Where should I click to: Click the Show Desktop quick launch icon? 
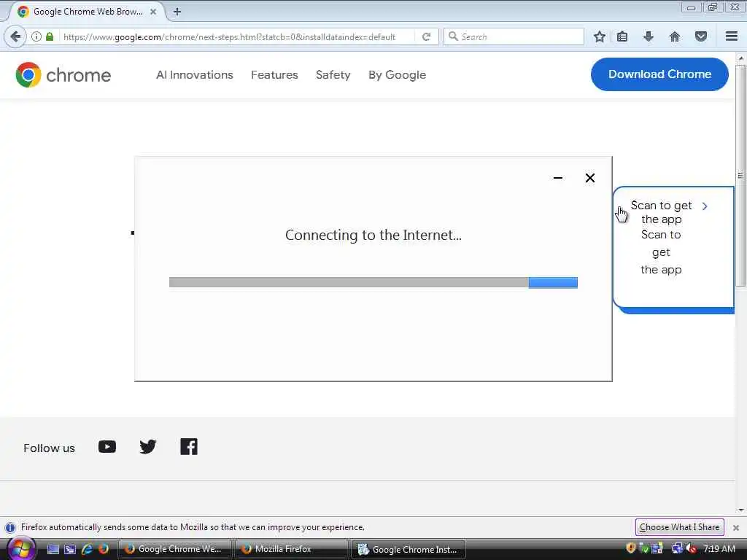(53, 549)
